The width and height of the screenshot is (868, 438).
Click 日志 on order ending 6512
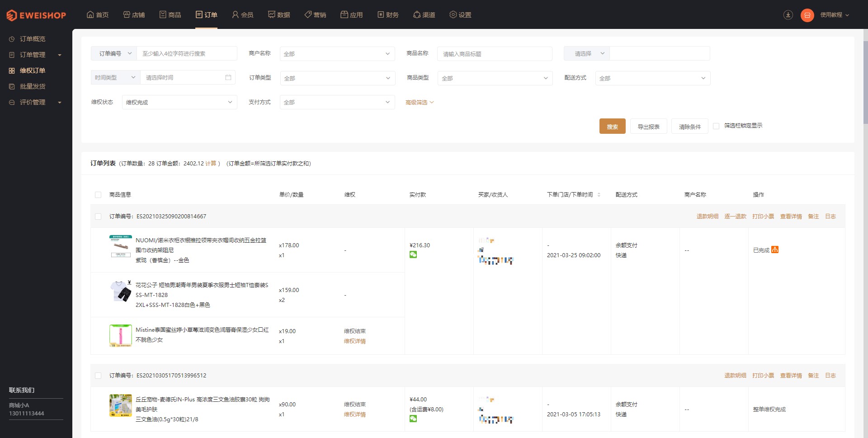(830, 376)
